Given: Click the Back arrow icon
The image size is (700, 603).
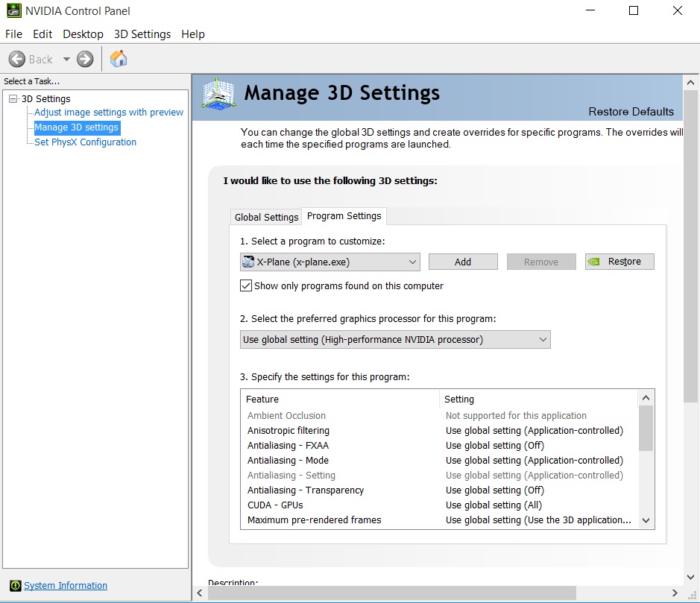Looking at the screenshot, I should click(x=17, y=59).
